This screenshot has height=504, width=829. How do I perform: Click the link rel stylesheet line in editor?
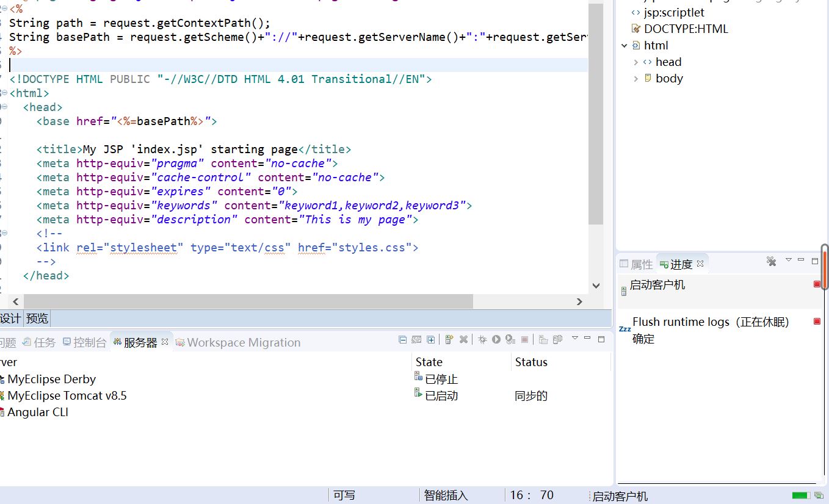tap(227, 248)
